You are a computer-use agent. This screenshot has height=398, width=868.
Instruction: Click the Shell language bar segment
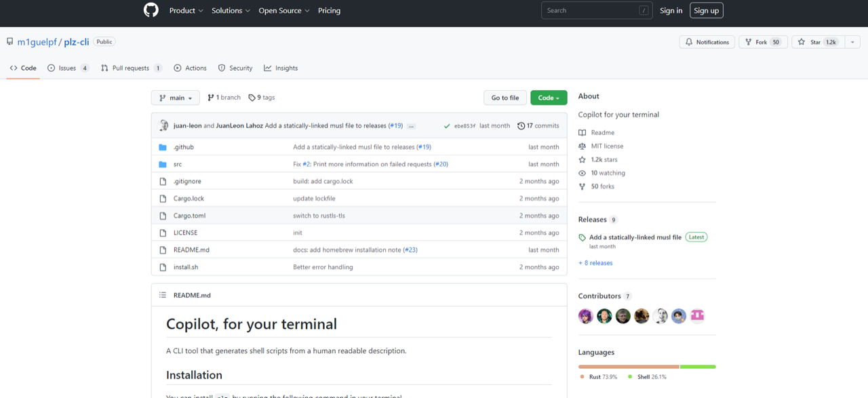698,367
